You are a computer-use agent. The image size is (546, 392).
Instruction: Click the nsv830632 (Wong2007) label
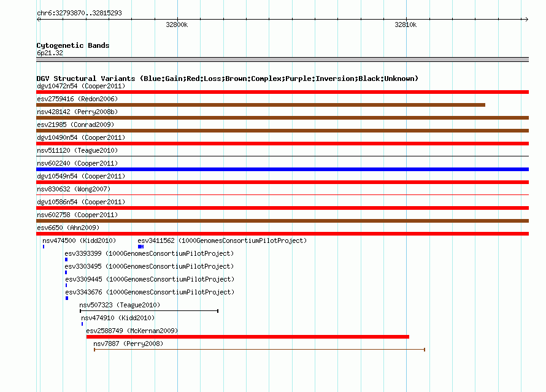74,189
